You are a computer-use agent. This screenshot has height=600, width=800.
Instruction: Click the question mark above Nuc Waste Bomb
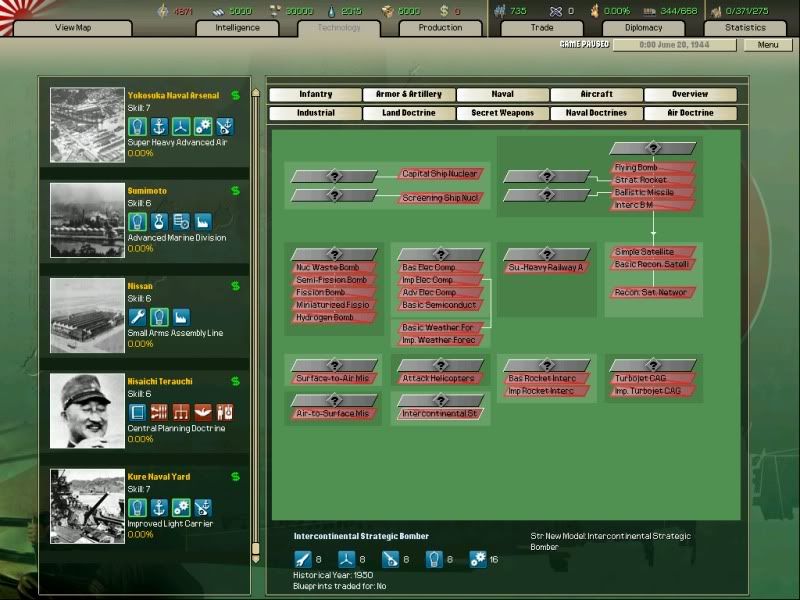click(333, 254)
